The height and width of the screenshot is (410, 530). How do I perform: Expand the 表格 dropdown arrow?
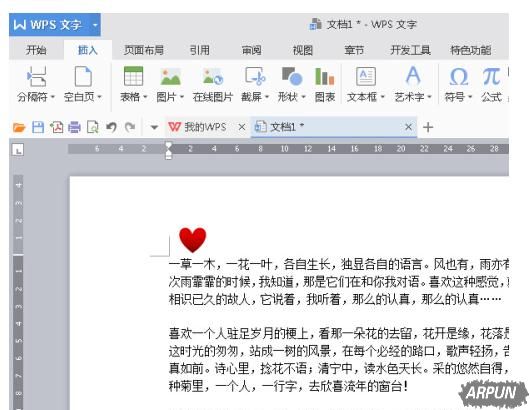tap(145, 97)
